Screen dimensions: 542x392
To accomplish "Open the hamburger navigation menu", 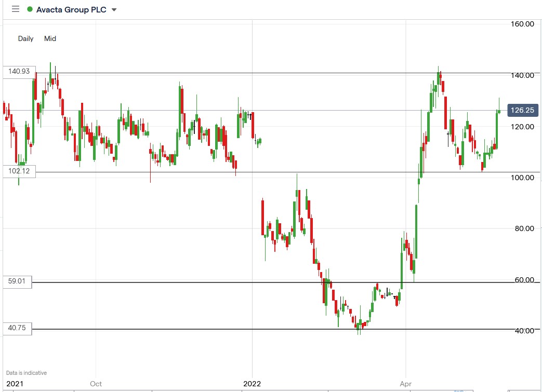I will (x=15, y=9).
